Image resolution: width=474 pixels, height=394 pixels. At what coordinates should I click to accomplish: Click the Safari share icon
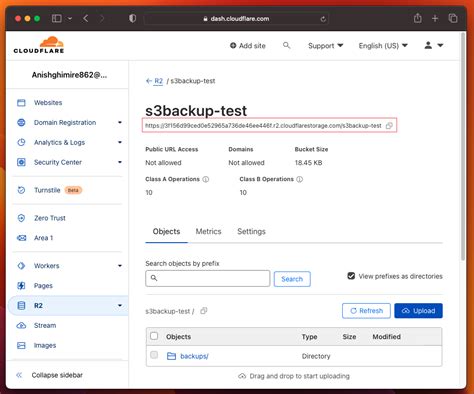pos(418,18)
